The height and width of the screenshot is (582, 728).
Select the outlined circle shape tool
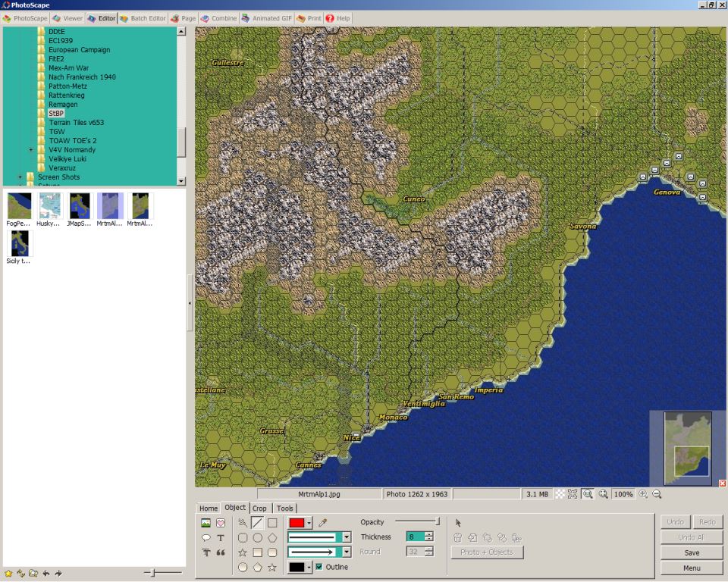257,537
